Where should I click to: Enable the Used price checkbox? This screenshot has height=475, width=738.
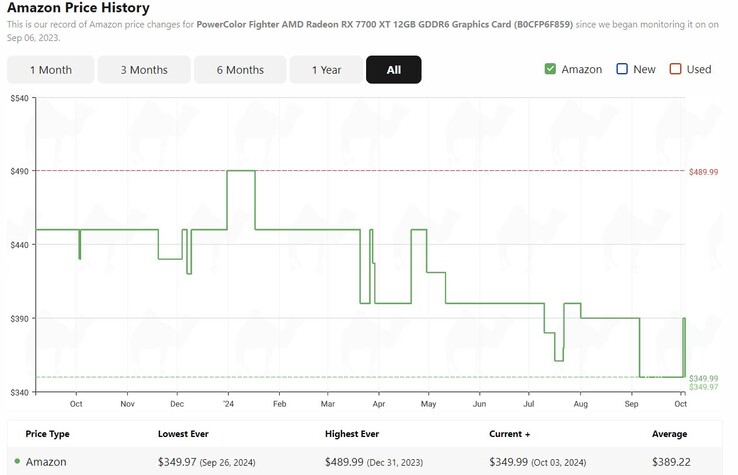pos(675,69)
